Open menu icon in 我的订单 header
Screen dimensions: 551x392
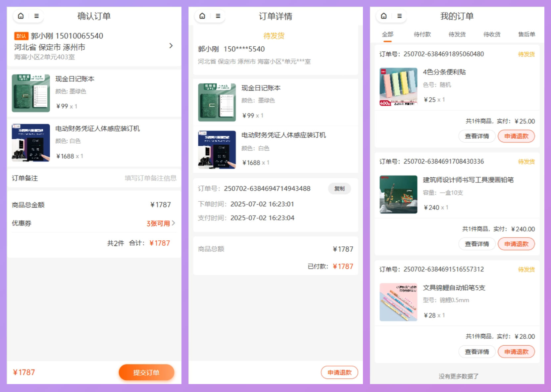[399, 16]
